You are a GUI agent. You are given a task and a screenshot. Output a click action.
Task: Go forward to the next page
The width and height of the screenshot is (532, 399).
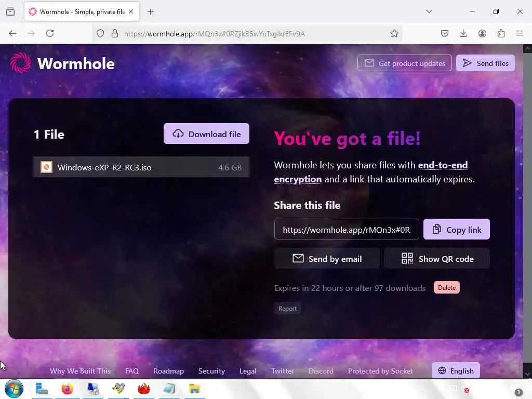click(x=31, y=33)
